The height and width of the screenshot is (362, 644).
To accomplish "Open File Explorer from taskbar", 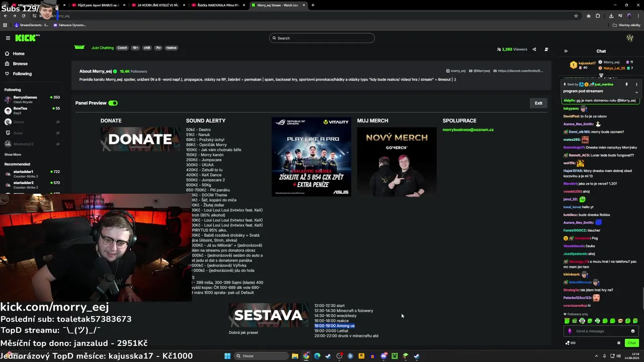I will click(295, 356).
